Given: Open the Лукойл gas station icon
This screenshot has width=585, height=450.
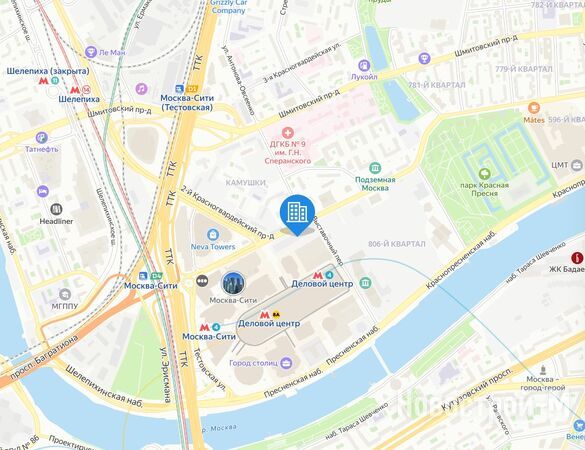Looking at the screenshot, I should pos(364,65).
